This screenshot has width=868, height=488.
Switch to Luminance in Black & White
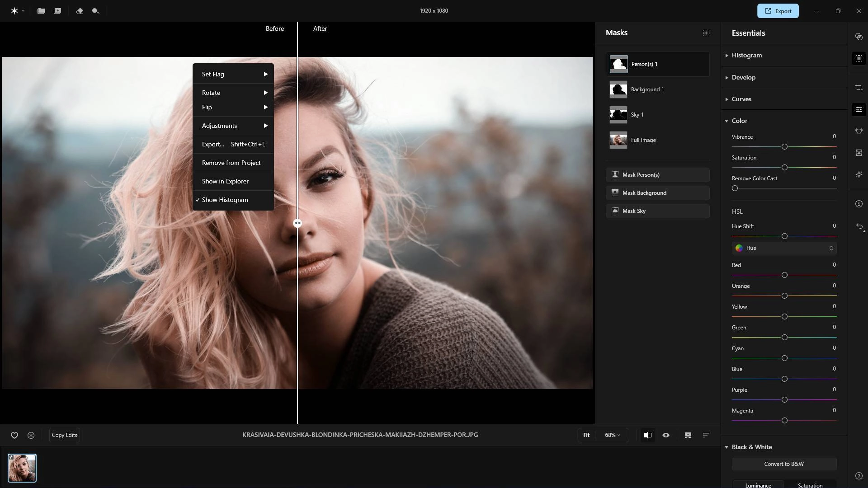[x=758, y=485]
